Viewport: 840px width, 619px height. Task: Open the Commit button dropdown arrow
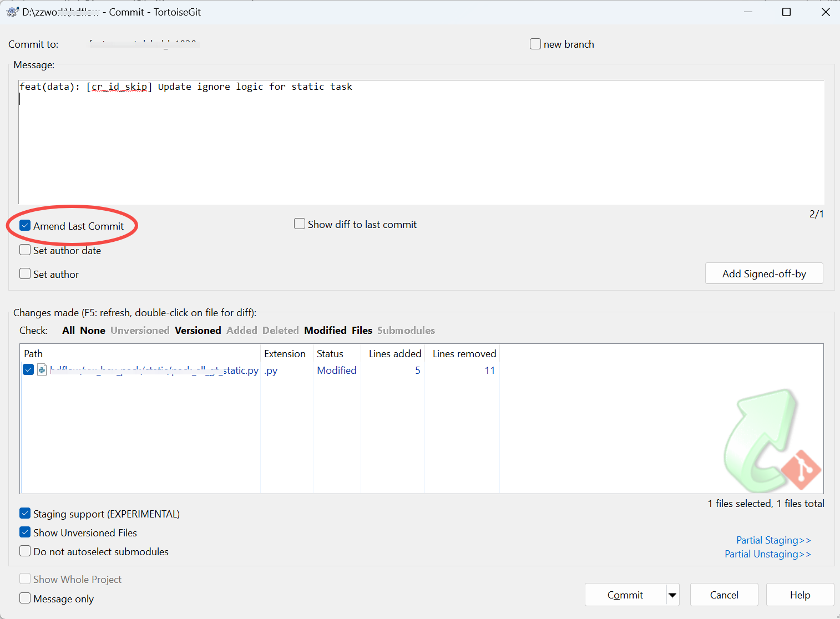click(x=672, y=595)
